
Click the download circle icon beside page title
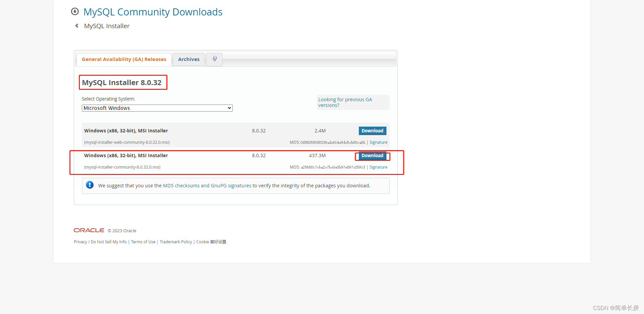point(75,12)
